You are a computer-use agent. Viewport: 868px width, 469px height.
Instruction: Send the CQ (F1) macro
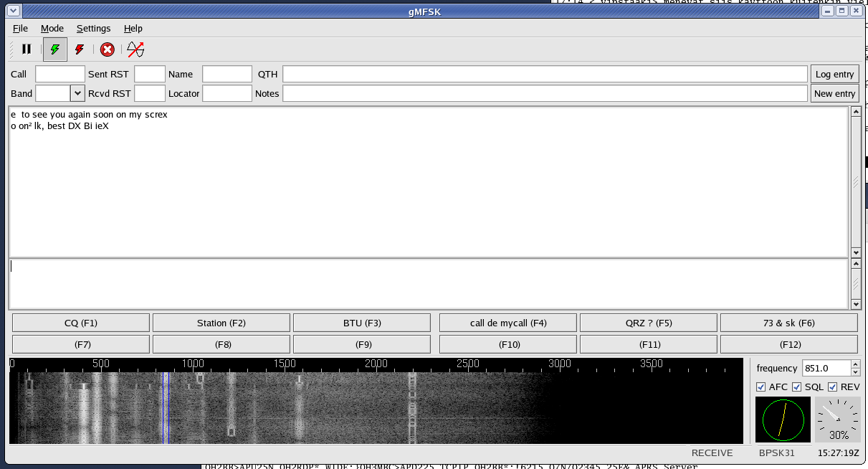[81, 323]
